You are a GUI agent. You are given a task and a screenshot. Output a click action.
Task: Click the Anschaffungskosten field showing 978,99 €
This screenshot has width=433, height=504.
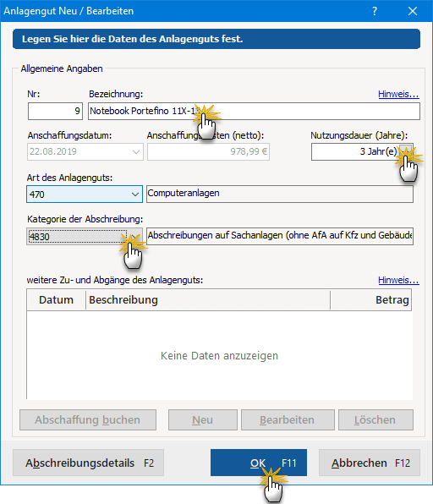tap(208, 151)
